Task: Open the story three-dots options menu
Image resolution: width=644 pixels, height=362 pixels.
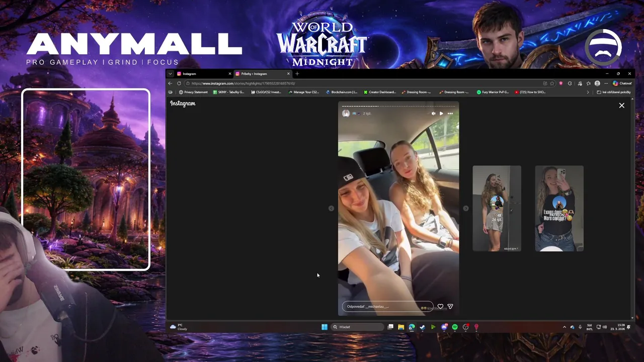Action: [x=450, y=113]
